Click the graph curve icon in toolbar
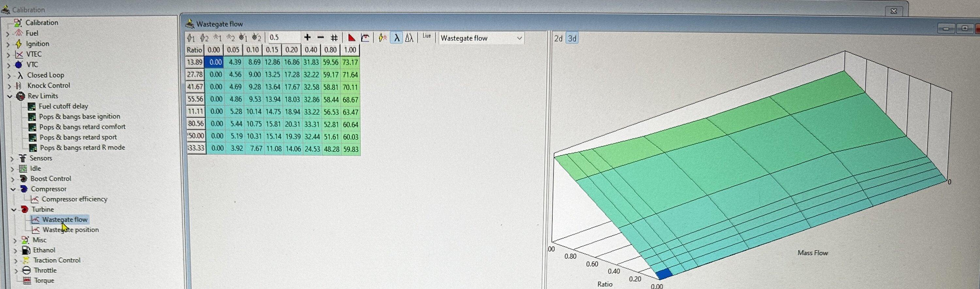The image size is (980, 289). pos(365,38)
